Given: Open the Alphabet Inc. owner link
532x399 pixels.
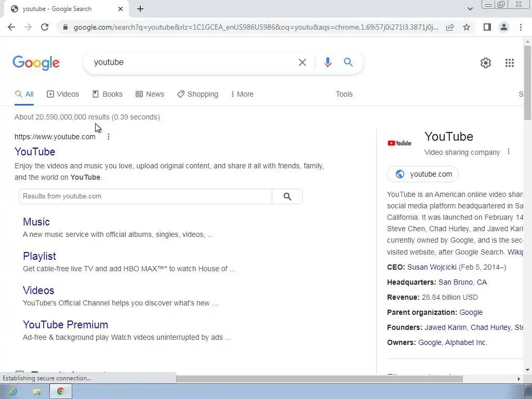Looking at the screenshot, I should (466, 343).
